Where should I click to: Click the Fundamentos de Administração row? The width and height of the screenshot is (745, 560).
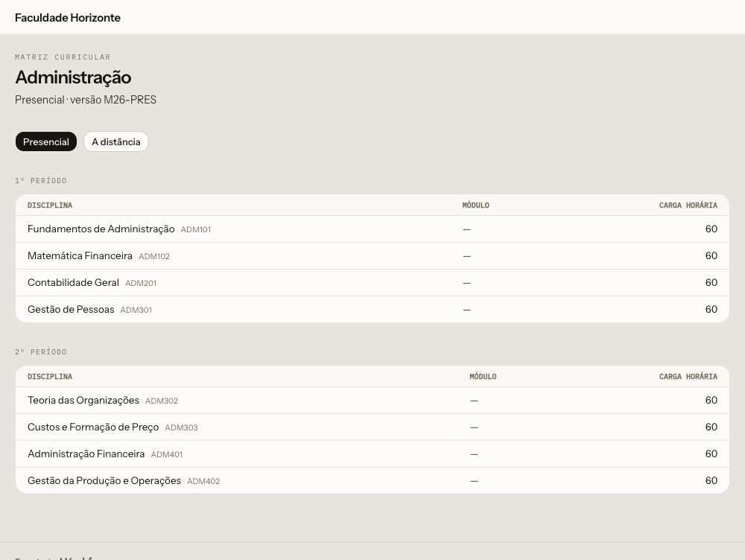[372, 229]
